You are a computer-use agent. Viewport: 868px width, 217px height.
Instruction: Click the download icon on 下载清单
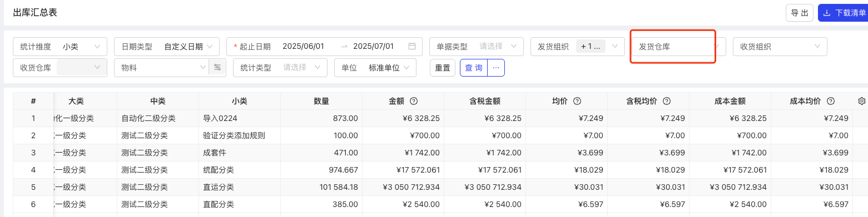tap(827, 13)
